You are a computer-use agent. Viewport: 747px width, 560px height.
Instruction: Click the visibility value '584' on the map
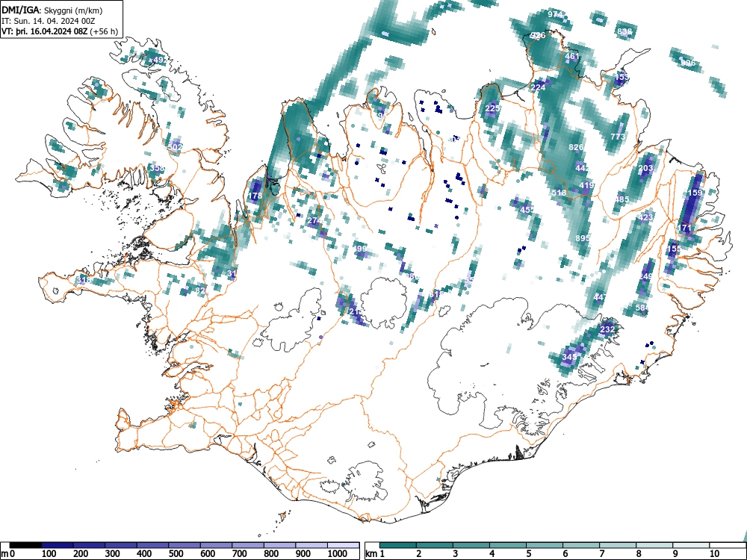tap(642, 308)
